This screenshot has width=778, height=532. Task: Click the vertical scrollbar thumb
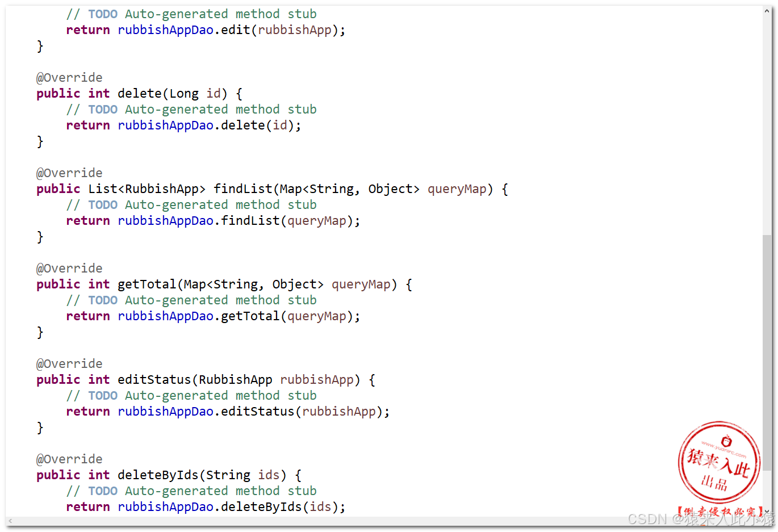(x=767, y=352)
